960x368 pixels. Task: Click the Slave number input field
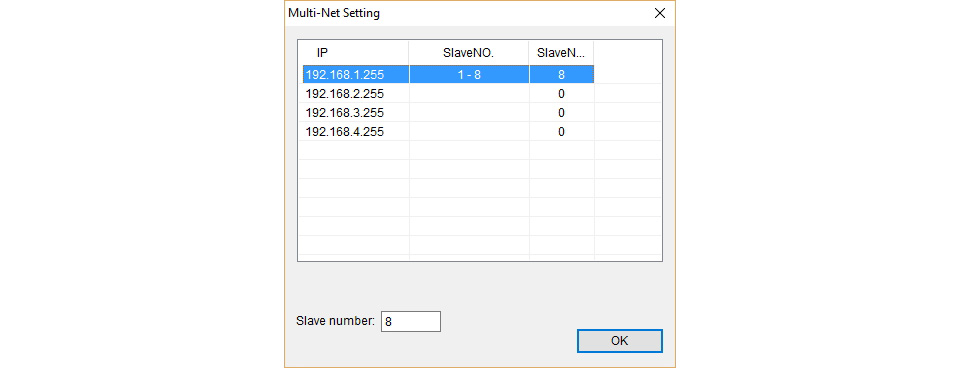[x=411, y=321]
